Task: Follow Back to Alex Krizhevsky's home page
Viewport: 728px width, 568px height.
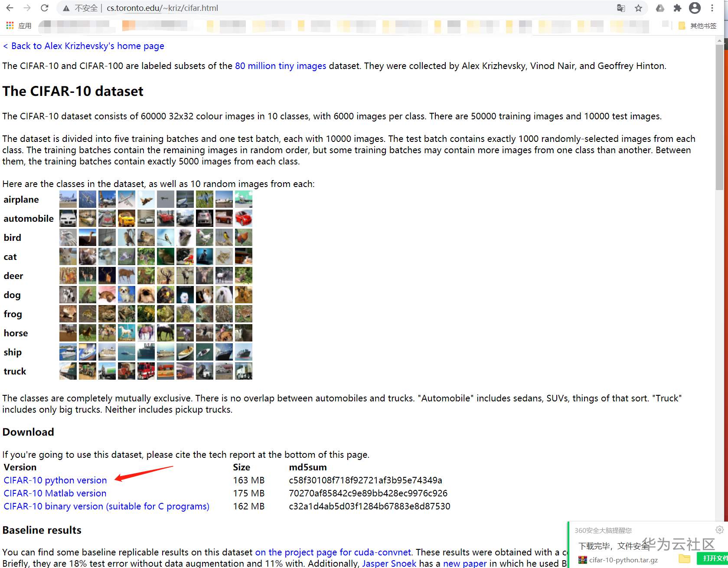Action: pyautogui.click(x=83, y=46)
